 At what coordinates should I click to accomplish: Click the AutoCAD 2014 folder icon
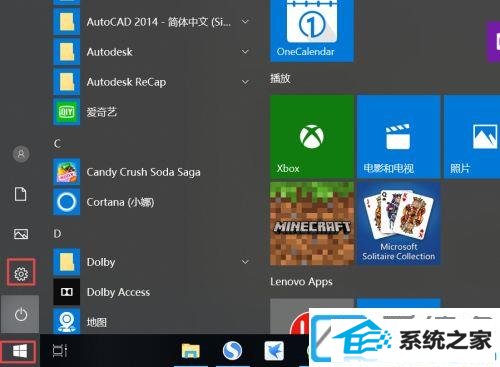click(67, 22)
